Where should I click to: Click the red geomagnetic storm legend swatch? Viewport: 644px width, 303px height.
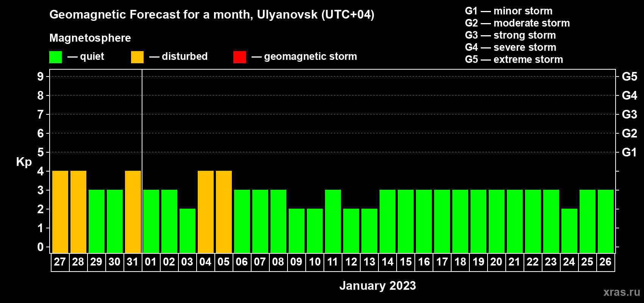click(239, 57)
